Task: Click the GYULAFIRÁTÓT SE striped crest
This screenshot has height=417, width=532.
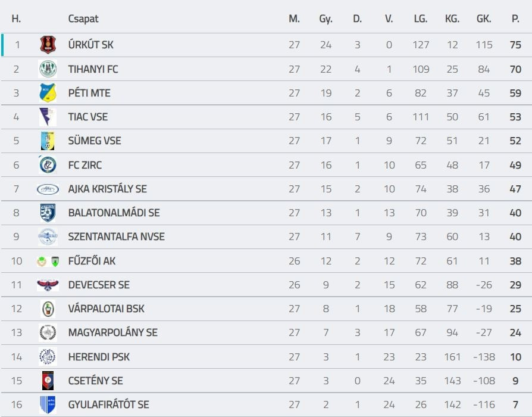Action: (x=48, y=404)
